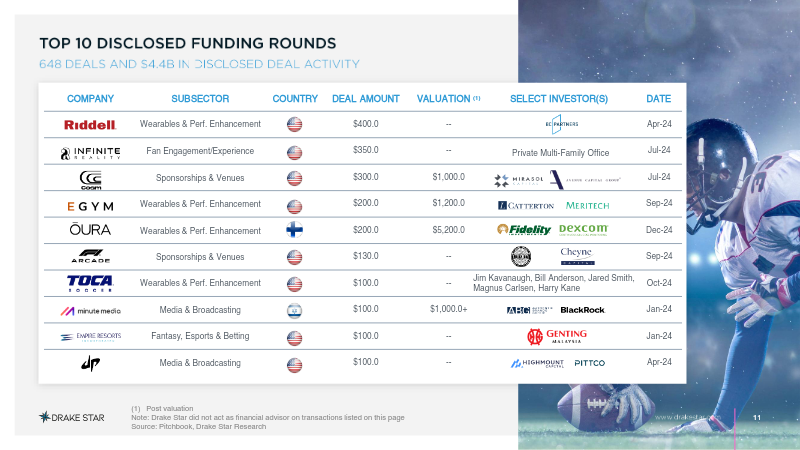Click the Finland flag in OURA row
Image resolution: width=800 pixels, height=450 pixels.
point(295,230)
